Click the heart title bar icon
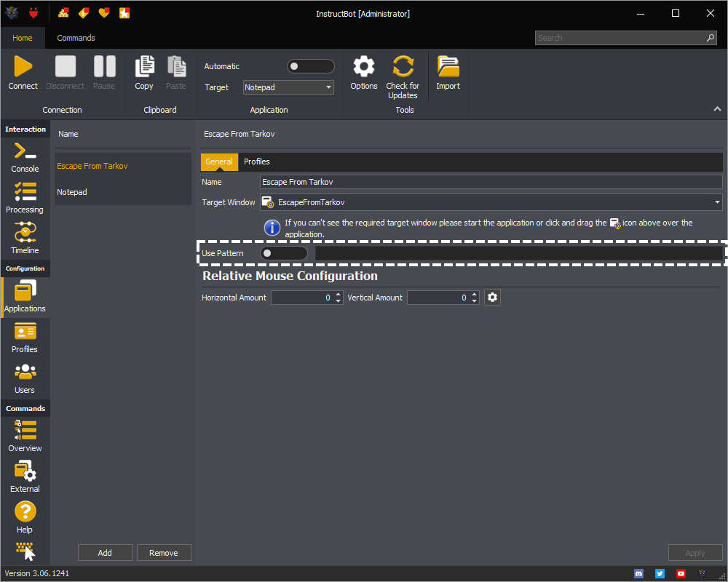Image resolution: width=728 pixels, height=582 pixels. 104,13
